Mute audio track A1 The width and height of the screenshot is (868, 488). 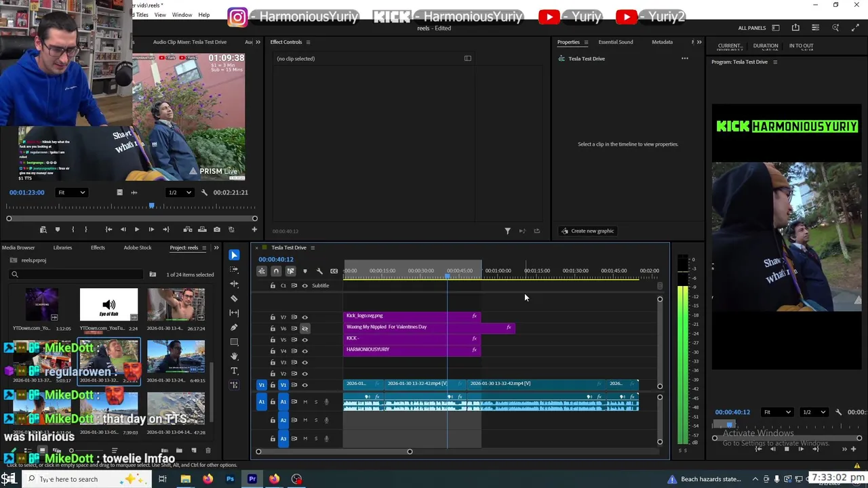click(304, 402)
